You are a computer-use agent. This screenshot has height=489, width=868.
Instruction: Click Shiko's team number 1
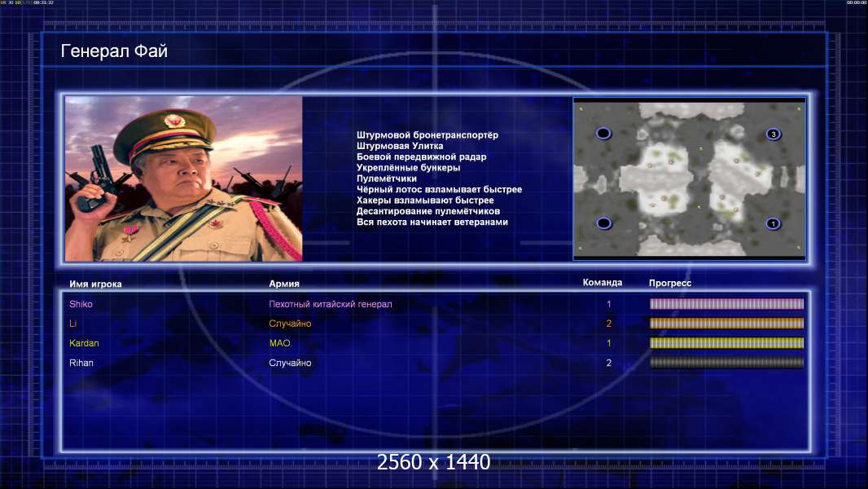coord(608,304)
